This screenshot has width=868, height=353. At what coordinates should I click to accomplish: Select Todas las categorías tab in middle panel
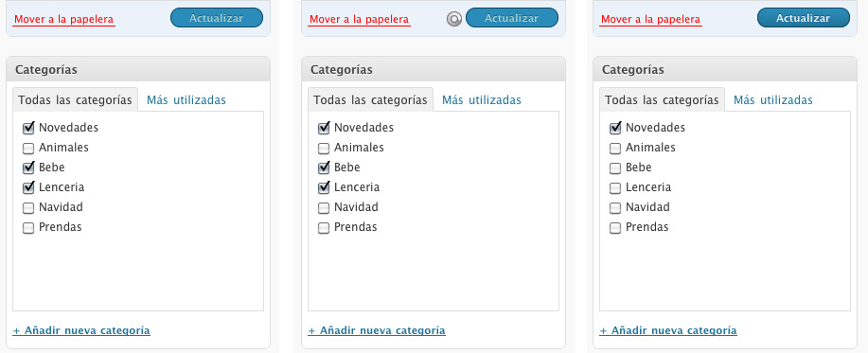[370, 100]
